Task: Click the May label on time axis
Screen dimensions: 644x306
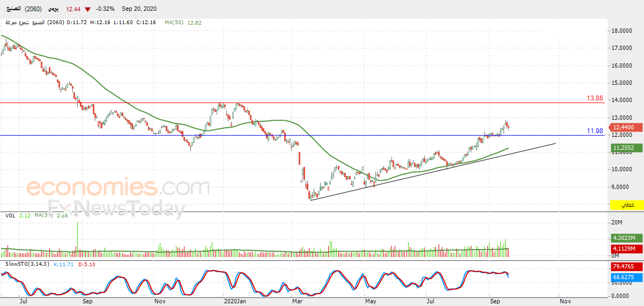Action: click(370, 302)
